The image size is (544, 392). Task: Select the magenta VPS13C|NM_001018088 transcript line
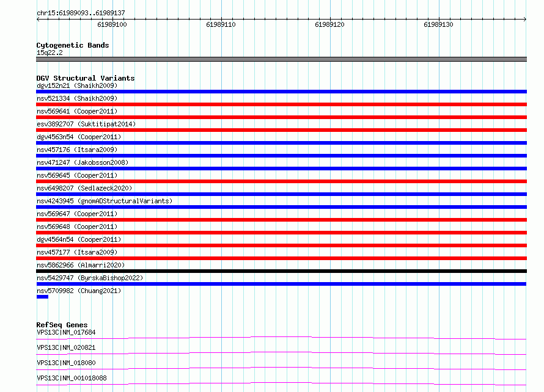click(281, 383)
